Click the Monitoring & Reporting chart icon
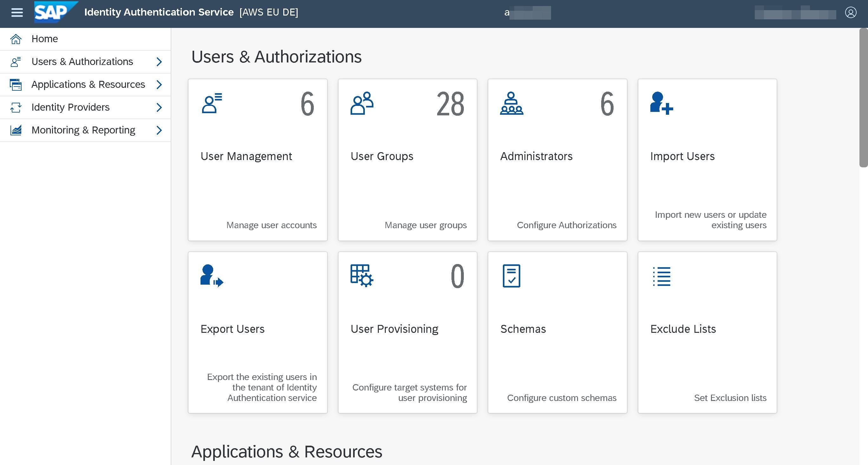The height and width of the screenshot is (465, 868). pyautogui.click(x=16, y=130)
